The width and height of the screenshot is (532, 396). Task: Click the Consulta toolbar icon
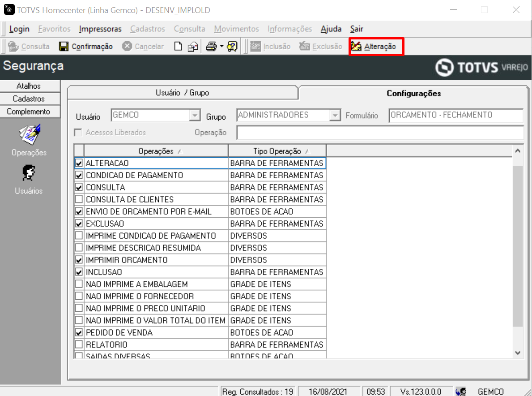point(13,46)
